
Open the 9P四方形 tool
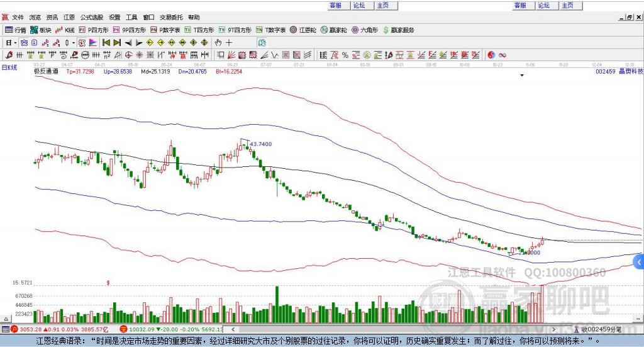coord(130,30)
